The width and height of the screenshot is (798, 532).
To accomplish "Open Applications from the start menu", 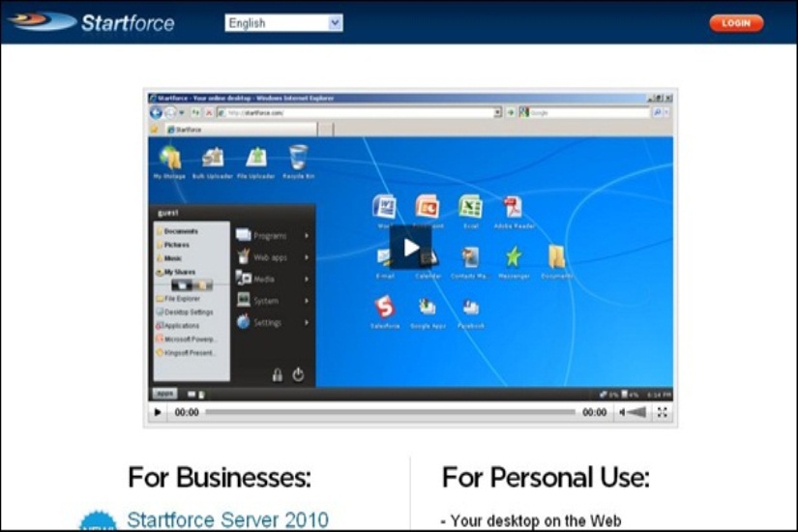I will click(x=178, y=326).
